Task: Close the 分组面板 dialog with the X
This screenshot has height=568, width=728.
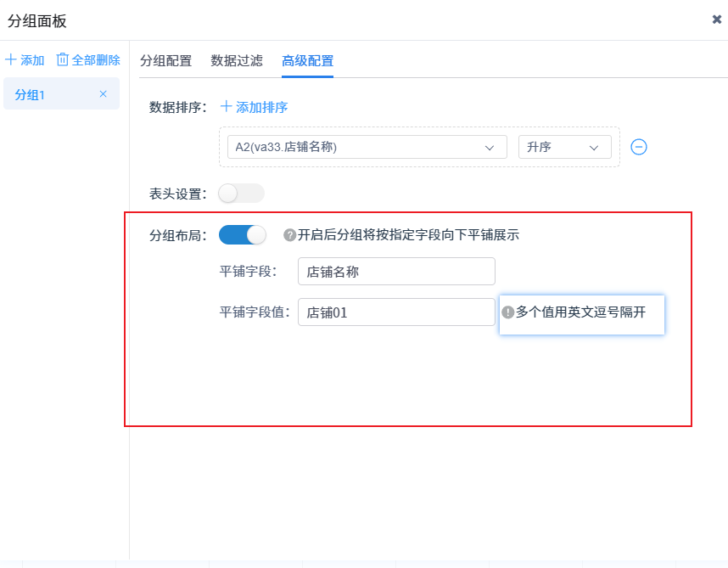Action: coord(716,20)
